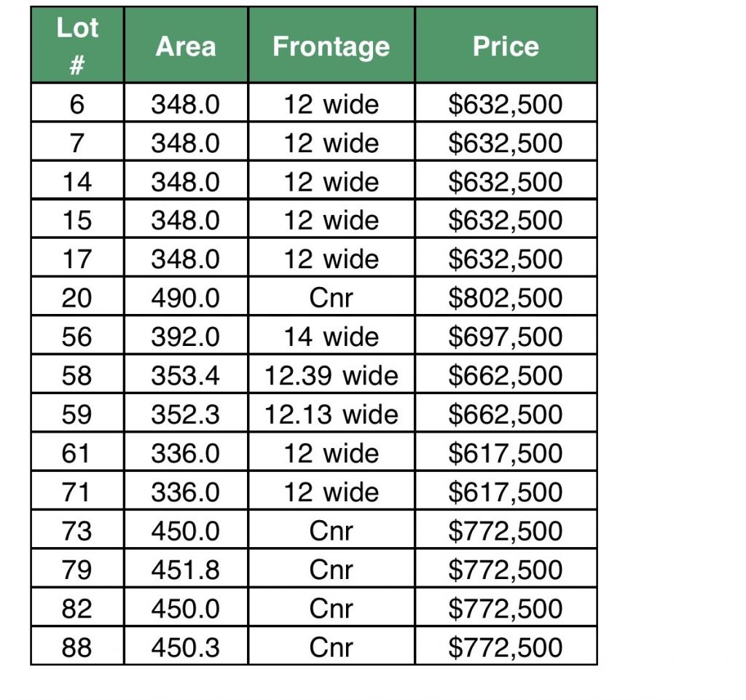
Task: Click the lot number 61 cell
Action: pyautogui.click(x=77, y=453)
